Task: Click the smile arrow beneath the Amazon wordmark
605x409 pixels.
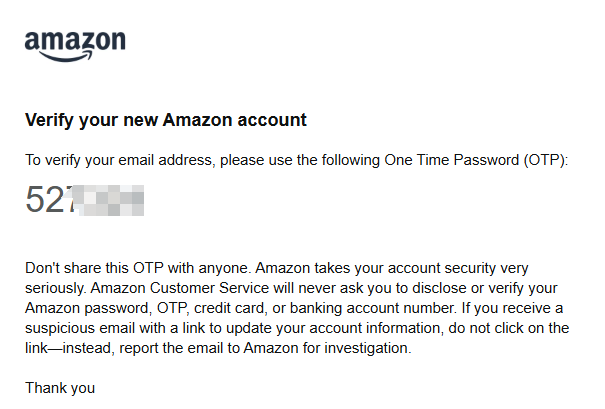Action: [x=66, y=56]
